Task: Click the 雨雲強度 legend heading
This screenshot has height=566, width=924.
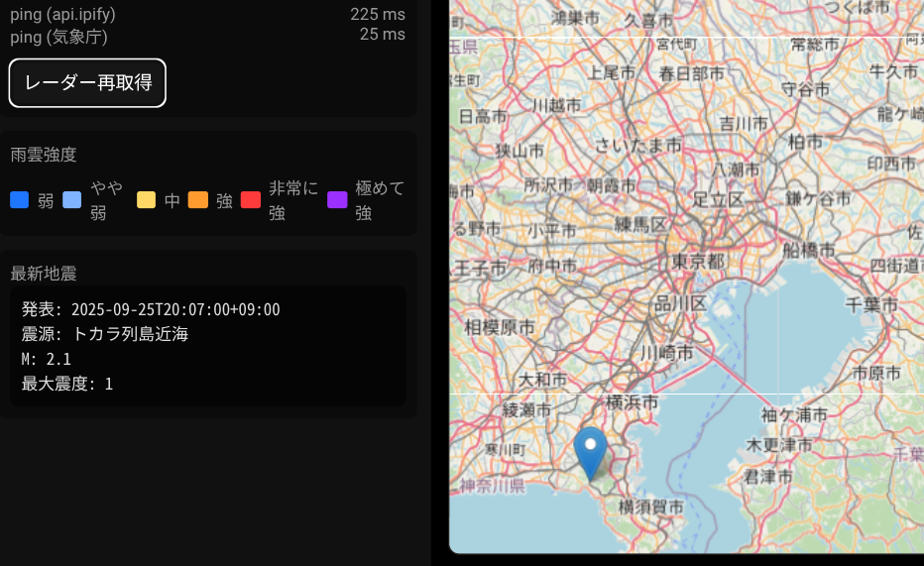Action: [44, 154]
